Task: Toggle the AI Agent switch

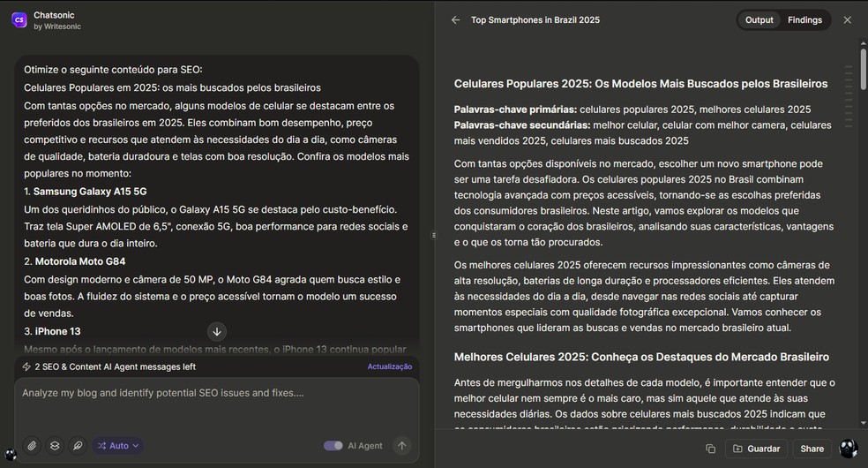Action: (333, 445)
